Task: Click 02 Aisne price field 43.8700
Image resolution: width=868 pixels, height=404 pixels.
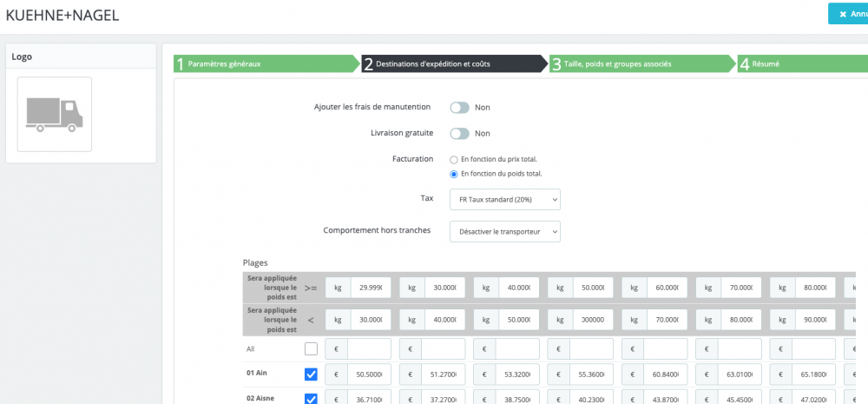Action: click(666, 397)
